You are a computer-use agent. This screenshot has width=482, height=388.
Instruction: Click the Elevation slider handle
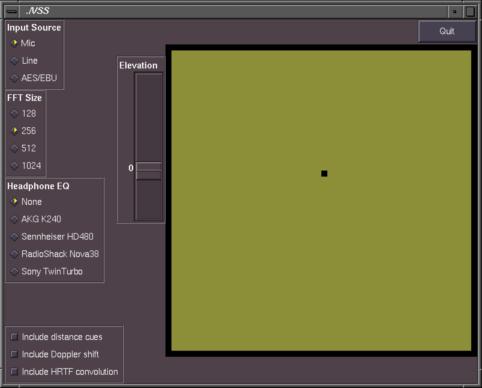pos(149,171)
